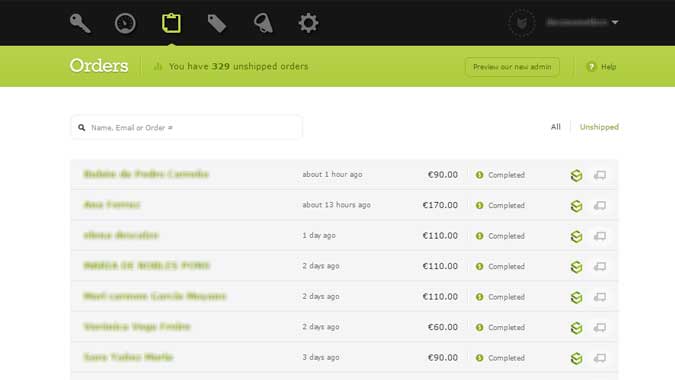Viewport: 675px width, 380px height.
Task: Click the €60.00 amount
Action: [x=443, y=327]
